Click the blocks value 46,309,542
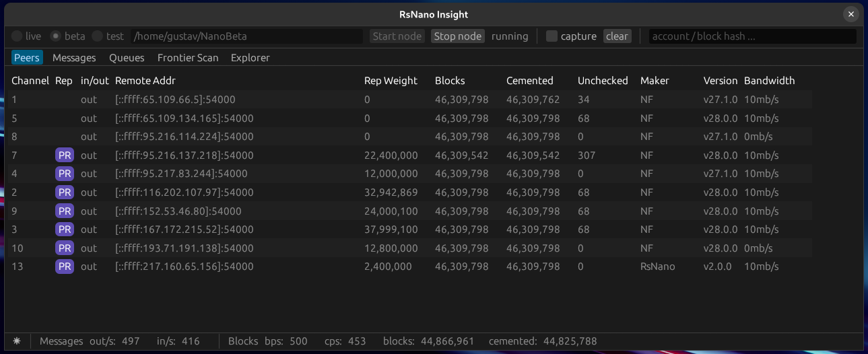868x354 pixels. point(462,155)
